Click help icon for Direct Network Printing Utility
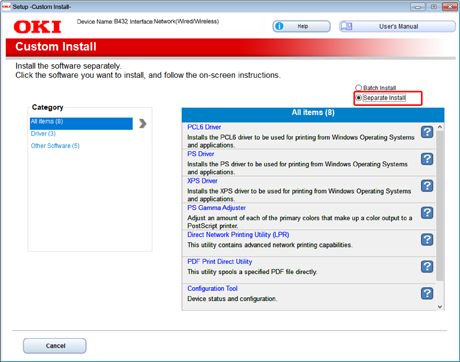Screen dimensions: 460x362 [427, 240]
